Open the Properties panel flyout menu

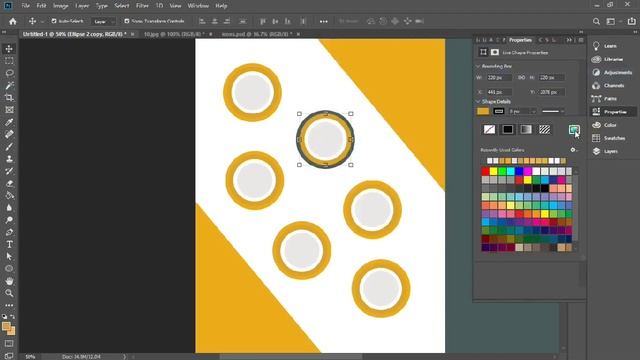[x=581, y=40]
